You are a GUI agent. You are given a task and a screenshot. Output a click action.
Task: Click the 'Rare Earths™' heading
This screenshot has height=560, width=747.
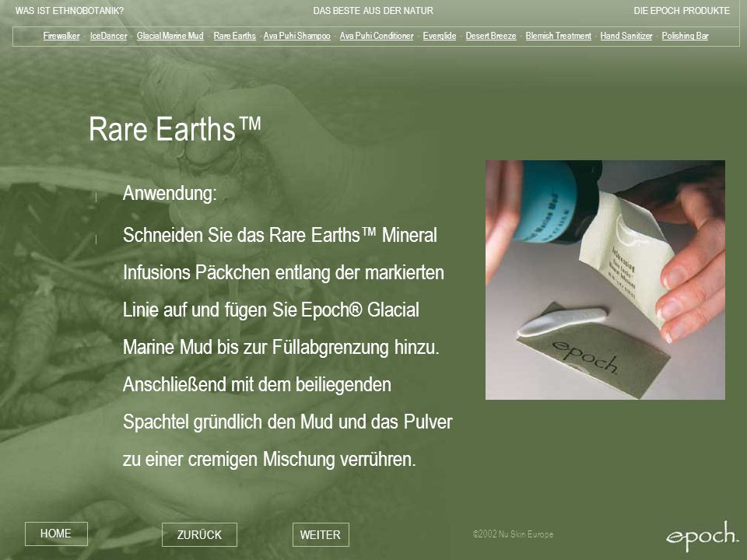tap(175, 128)
